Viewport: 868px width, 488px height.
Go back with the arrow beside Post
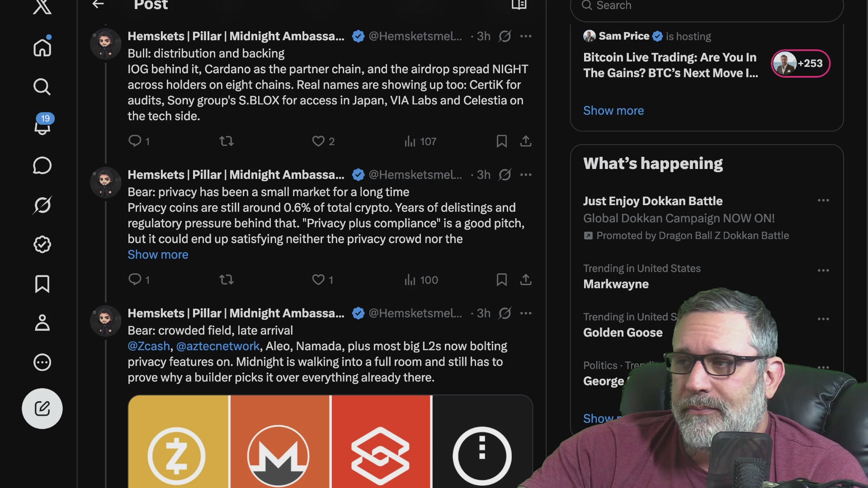pyautogui.click(x=98, y=5)
